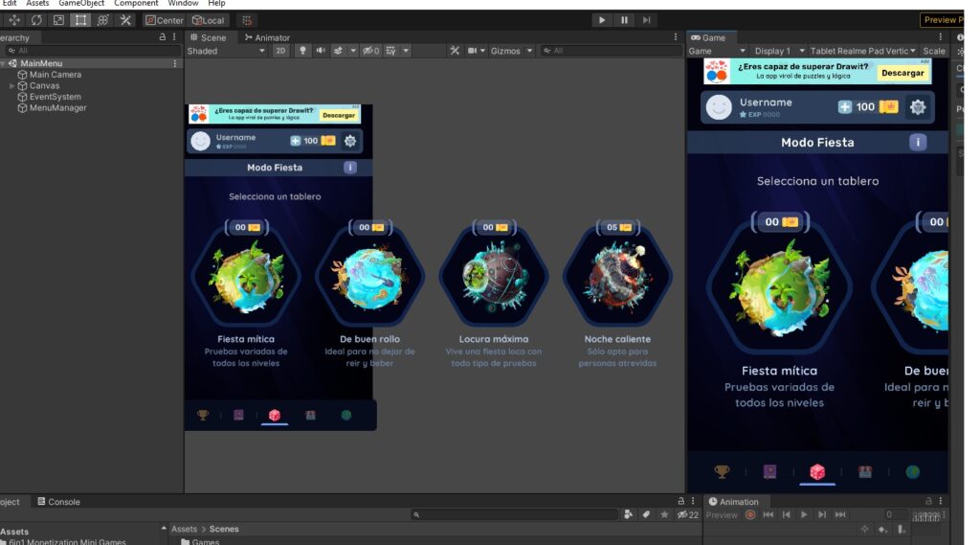Click the Pause button
Viewport: 980px width, 545px height.
624,20
